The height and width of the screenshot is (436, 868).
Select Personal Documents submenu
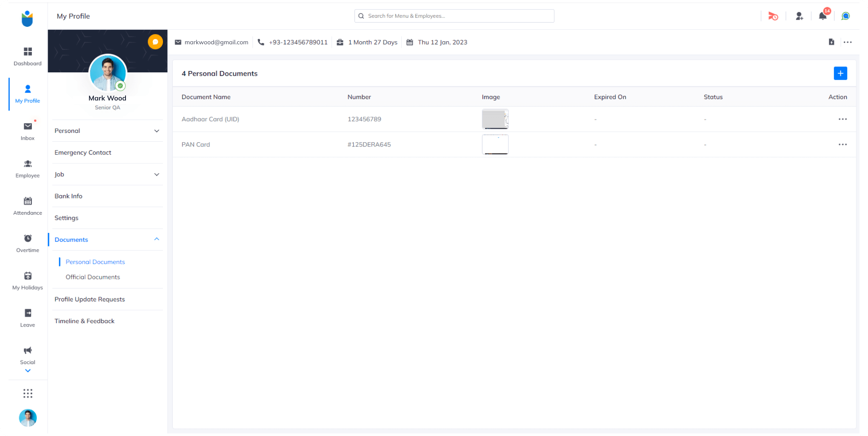tap(95, 262)
